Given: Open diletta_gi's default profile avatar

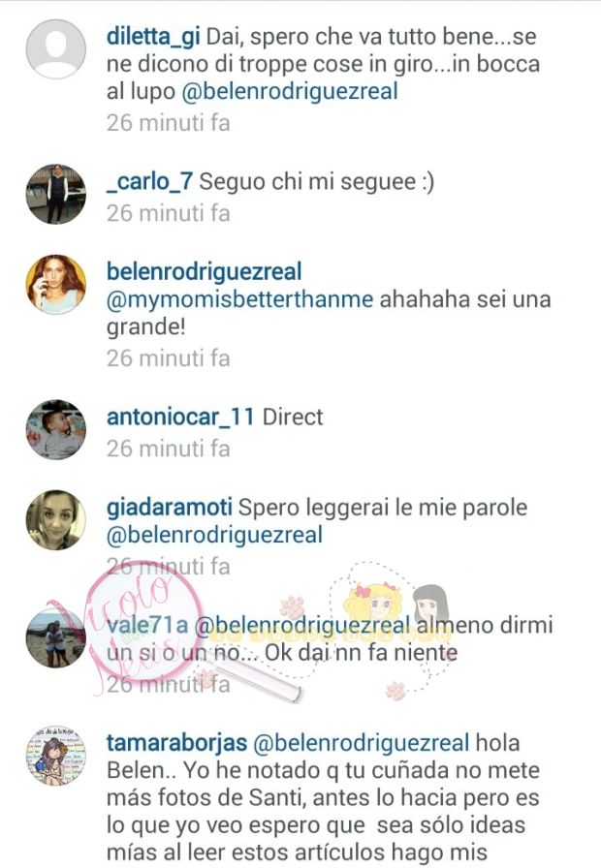Looking at the screenshot, I should pyautogui.click(x=56, y=49).
